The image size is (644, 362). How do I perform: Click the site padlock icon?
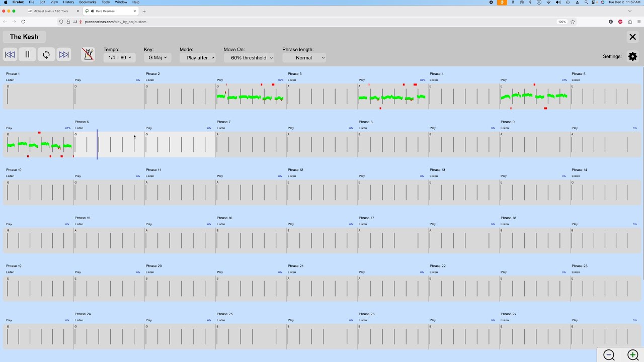click(68, 22)
